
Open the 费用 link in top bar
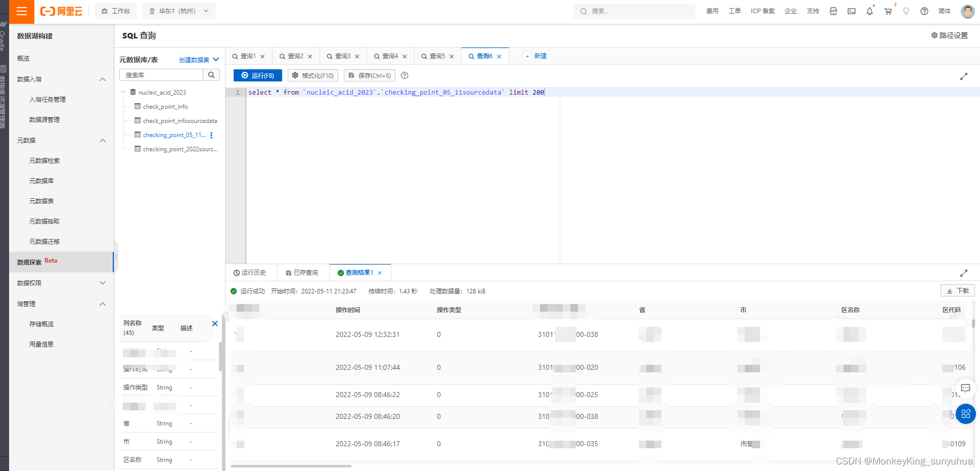tap(712, 11)
